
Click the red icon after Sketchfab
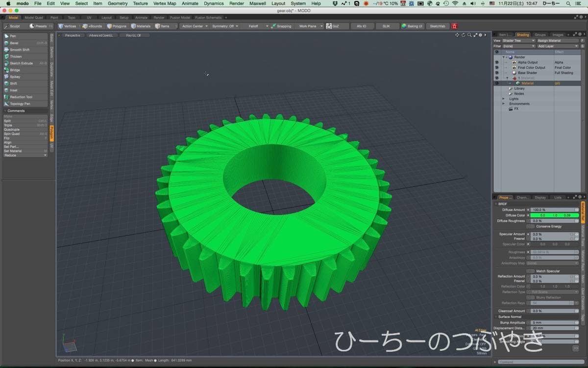(x=454, y=26)
